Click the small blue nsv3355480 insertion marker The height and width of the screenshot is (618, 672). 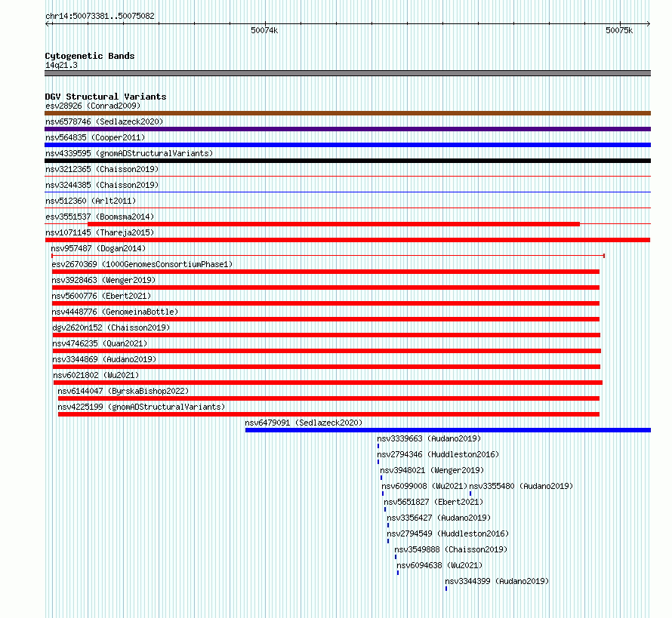click(470, 493)
